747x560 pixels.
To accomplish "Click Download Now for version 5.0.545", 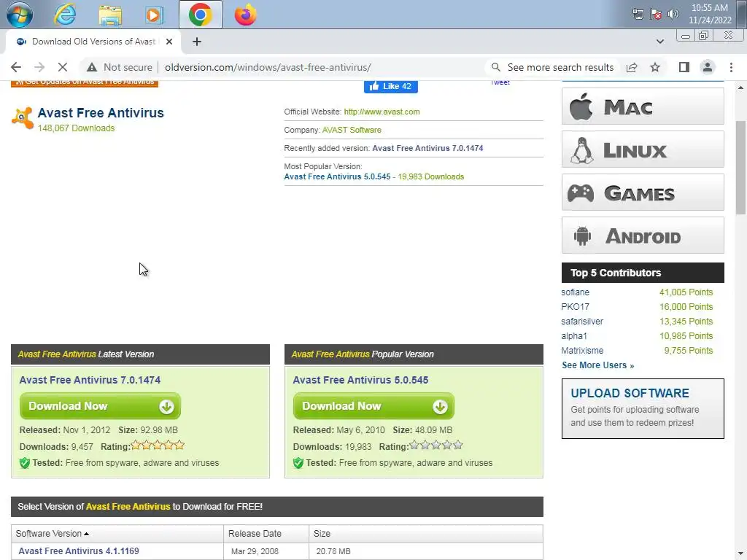I will point(373,406).
